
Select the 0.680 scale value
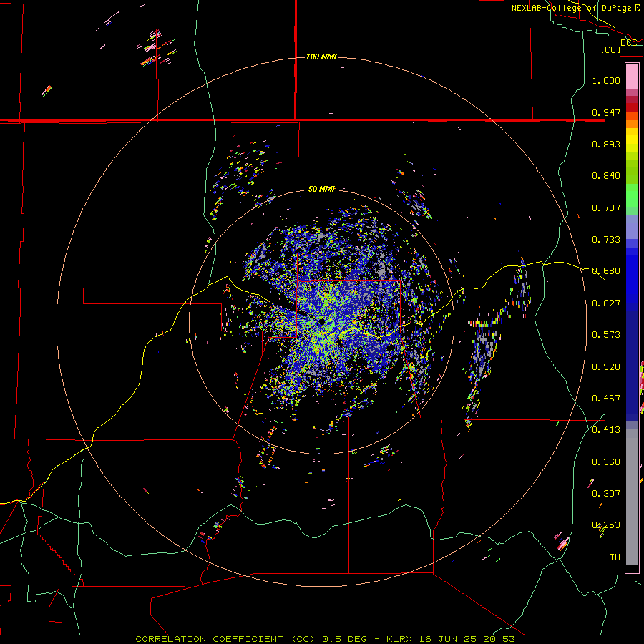coord(606,271)
